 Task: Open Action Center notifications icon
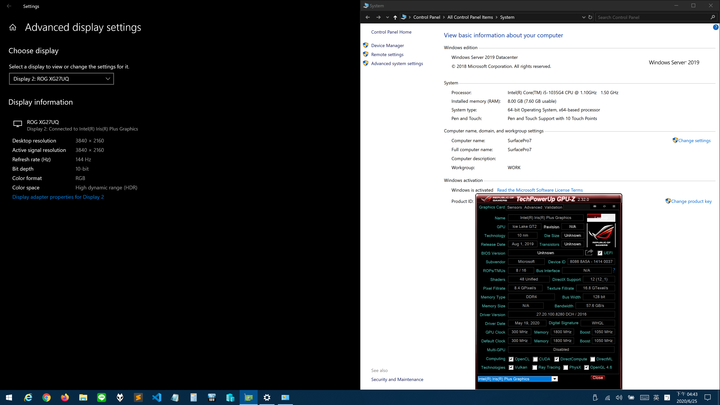[x=708, y=398]
